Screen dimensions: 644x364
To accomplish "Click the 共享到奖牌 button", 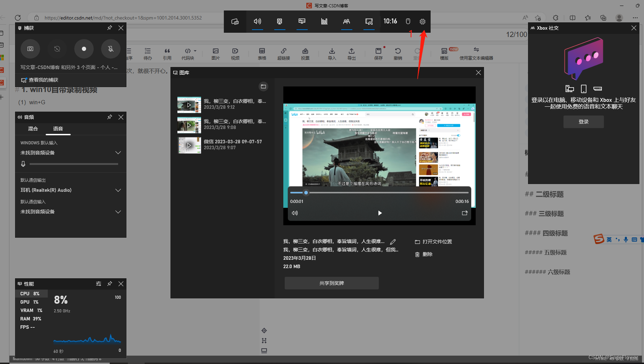I will click(x=332, y=283).
